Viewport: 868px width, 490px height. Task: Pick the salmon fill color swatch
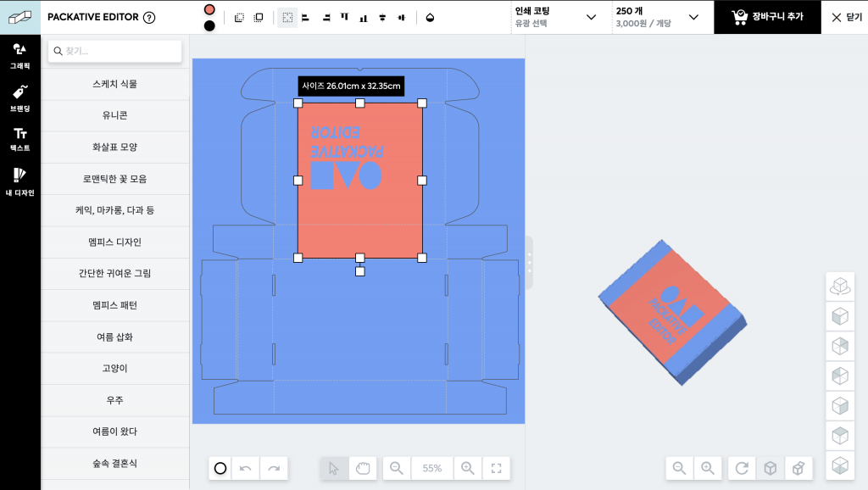[x=209, y=9]
